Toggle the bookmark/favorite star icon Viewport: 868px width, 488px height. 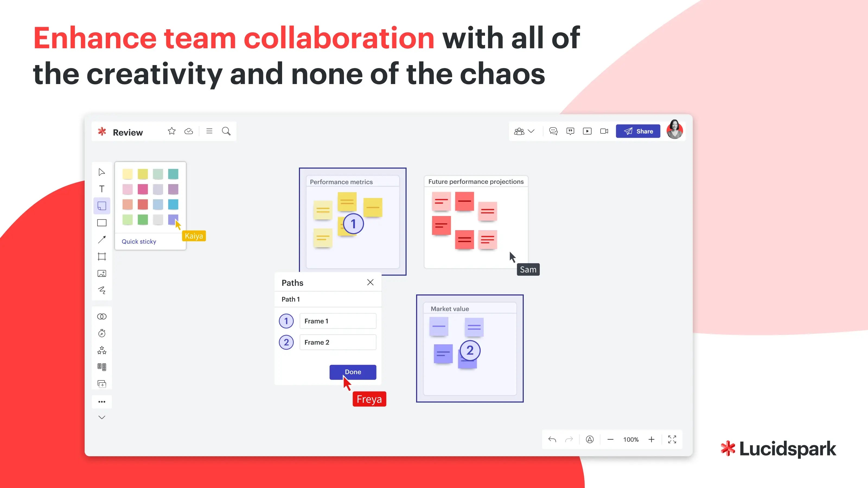(x=171, y=131)
